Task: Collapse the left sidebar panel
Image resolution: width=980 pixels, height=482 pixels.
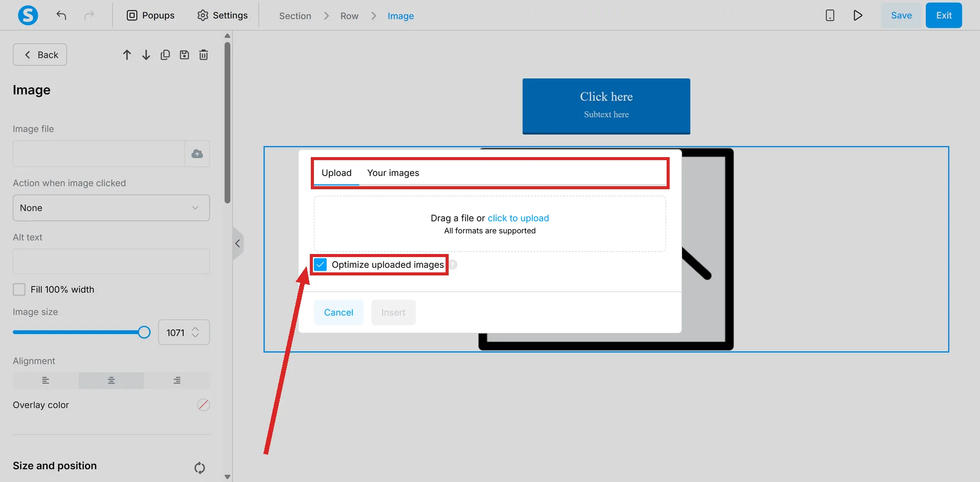Action: coord(238,243)
